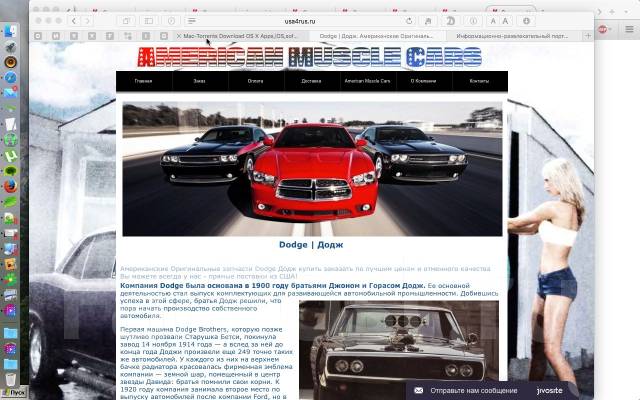Click the D-shaped extension icon in toolbar
The width and height of the screenshot is (640, 400).
click(451, 21)
